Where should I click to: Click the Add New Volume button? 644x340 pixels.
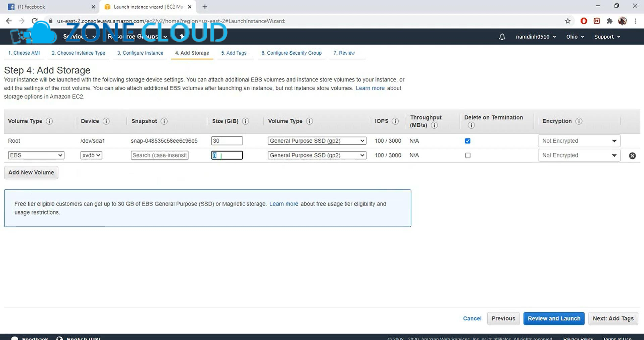(31, 172)
